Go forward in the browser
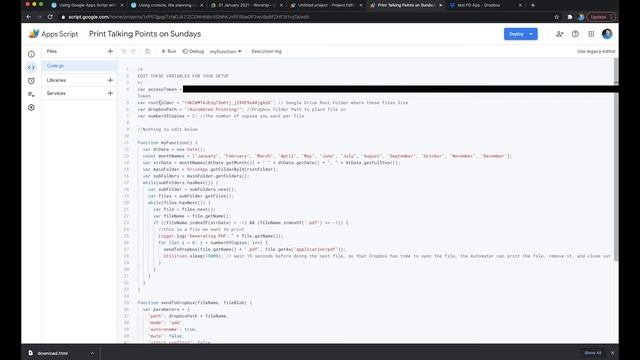The image size is (640, 360). click(x=39, y=17)
